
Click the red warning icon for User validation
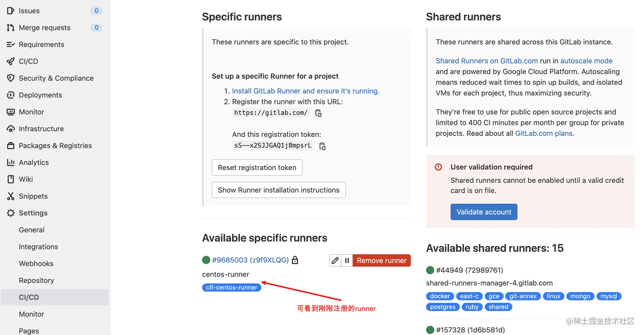(438, 167)
